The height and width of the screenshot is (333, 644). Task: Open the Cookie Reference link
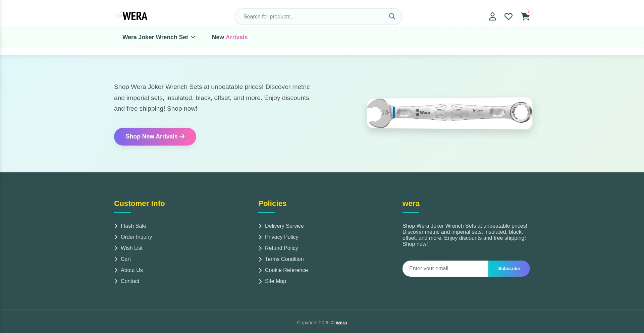point(286,270)
